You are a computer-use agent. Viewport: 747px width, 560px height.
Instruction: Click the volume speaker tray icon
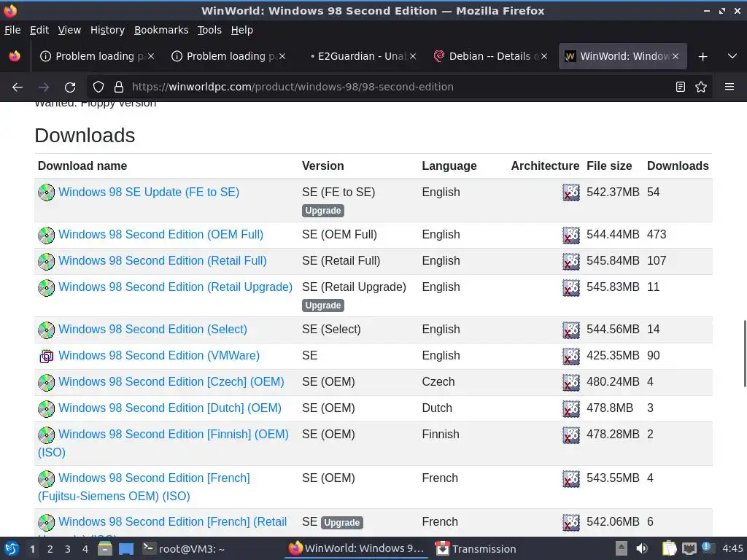(642, 548)
